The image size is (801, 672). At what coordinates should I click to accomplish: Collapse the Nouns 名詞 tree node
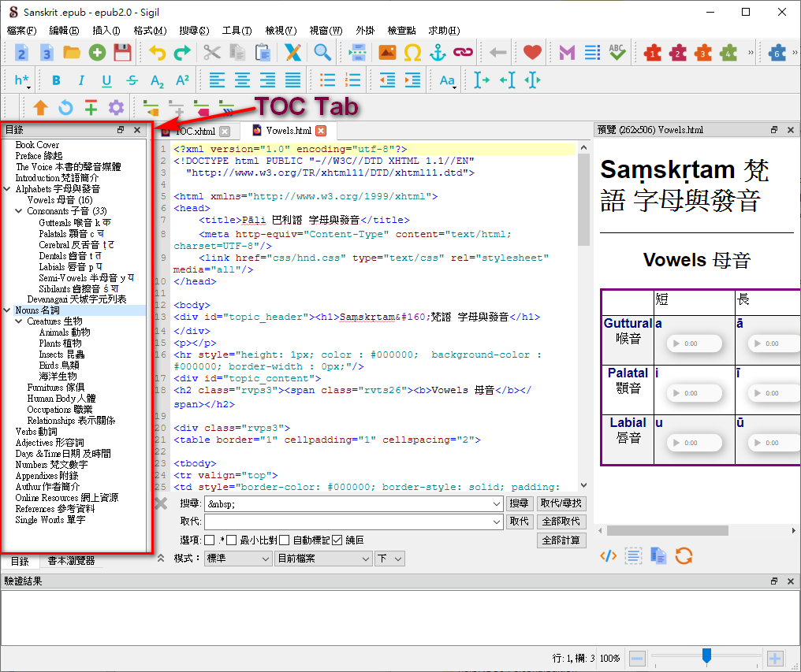point(7,310)
